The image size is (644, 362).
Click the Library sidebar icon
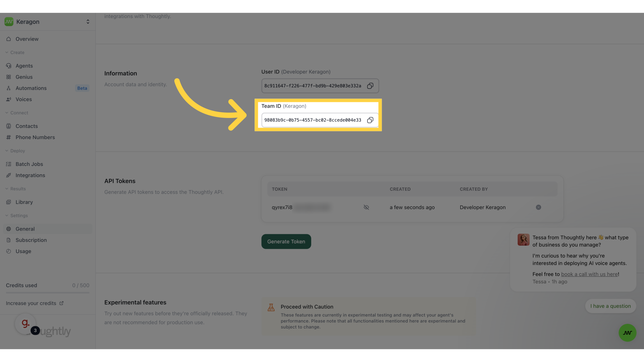(x=9, y=202)
